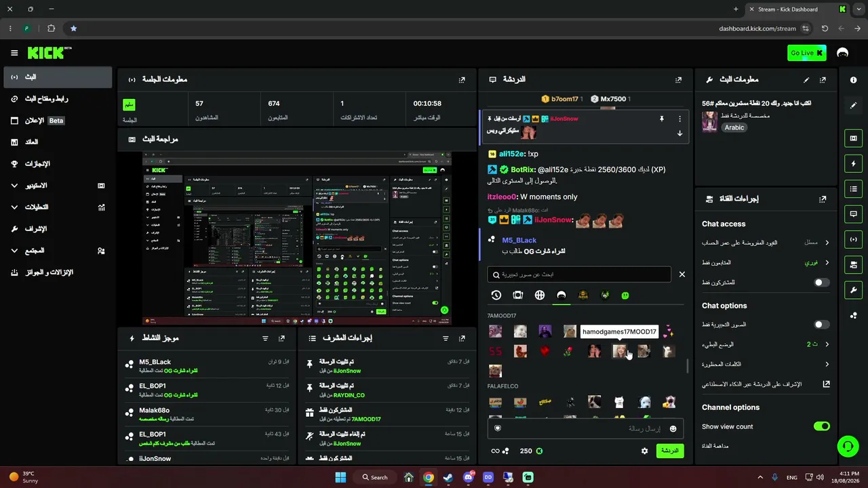Open Steam from the taskbar
This screenshot has width=868, height=488.
click(x=448, y=477)
